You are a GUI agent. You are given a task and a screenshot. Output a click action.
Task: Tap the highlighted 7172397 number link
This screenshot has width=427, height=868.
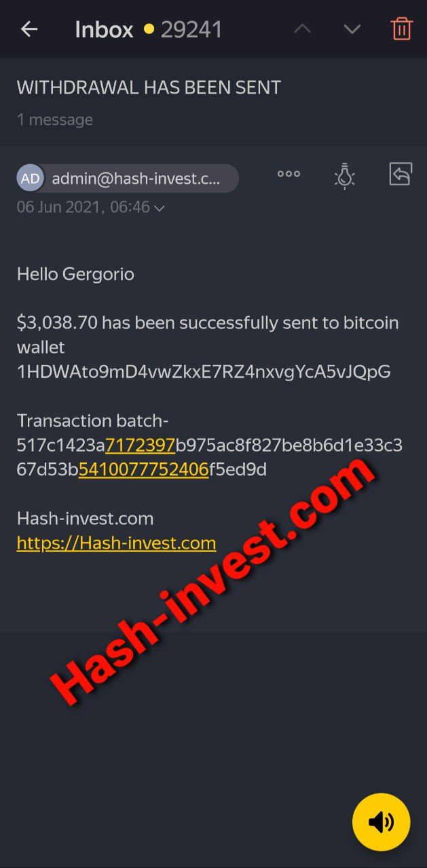[x=141, y=446]
